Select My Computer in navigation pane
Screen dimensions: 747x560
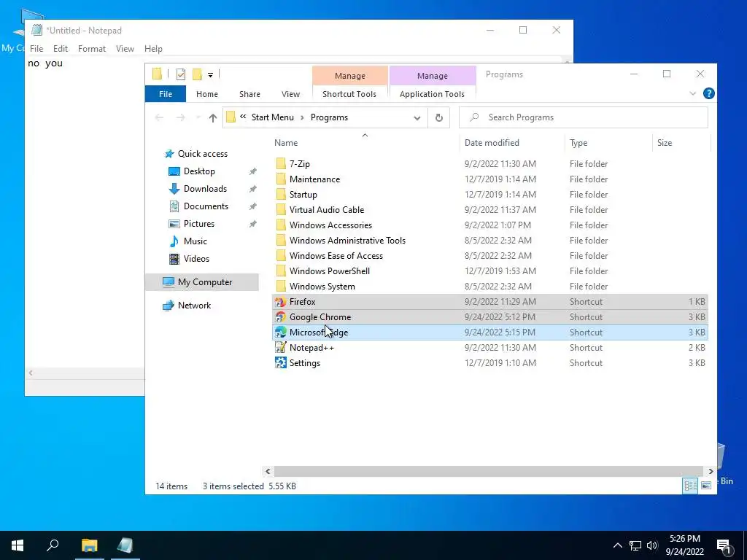[205, 282]
